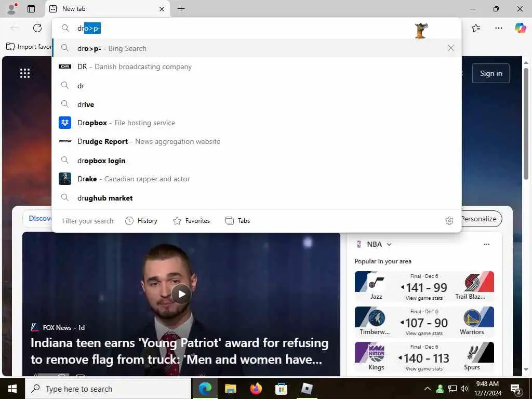The image size is (532, 399).
Task: Open Microsoft Edge from the taskbar
Action: 205,389
